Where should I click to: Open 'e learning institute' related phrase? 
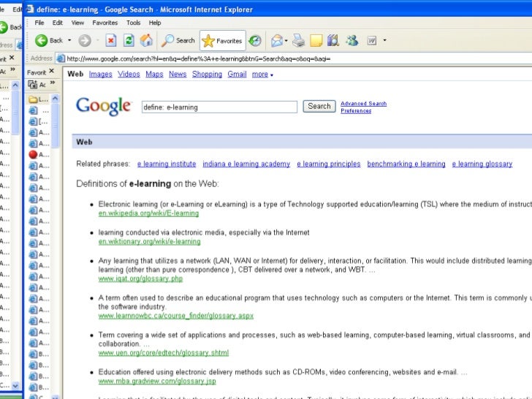(x=167, y=164)
